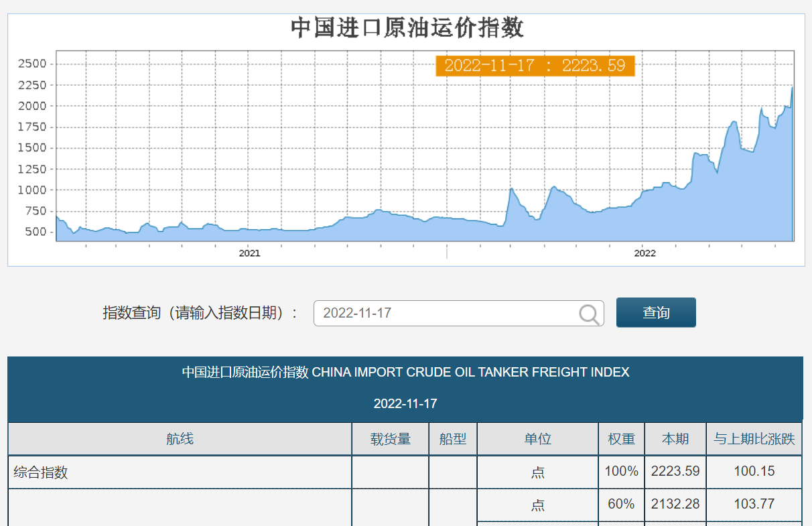Click the magnifier icon in date field
This screenshot has height=526, width=812.
click(x=590, y=314)
